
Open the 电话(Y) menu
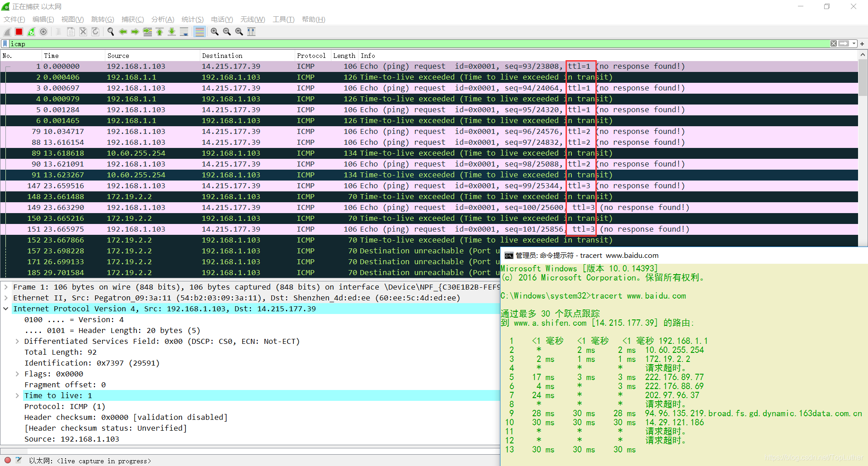pos(222,19)
